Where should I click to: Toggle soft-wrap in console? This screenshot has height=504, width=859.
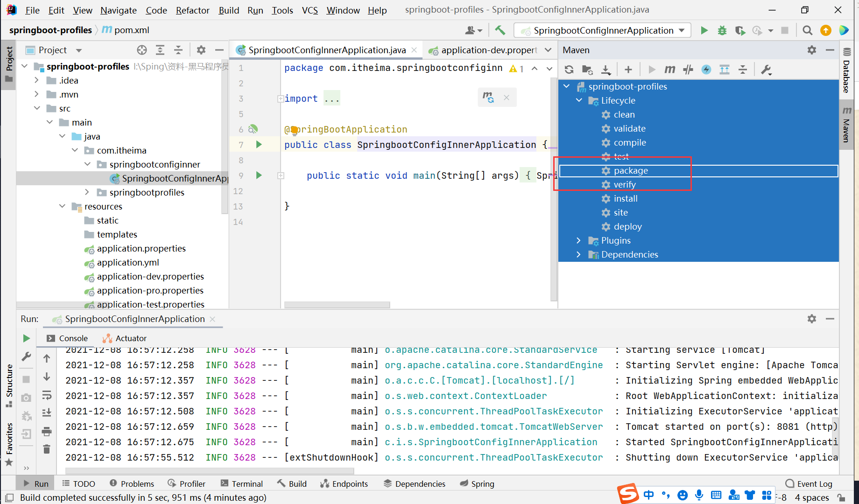[x=47, y=396]
